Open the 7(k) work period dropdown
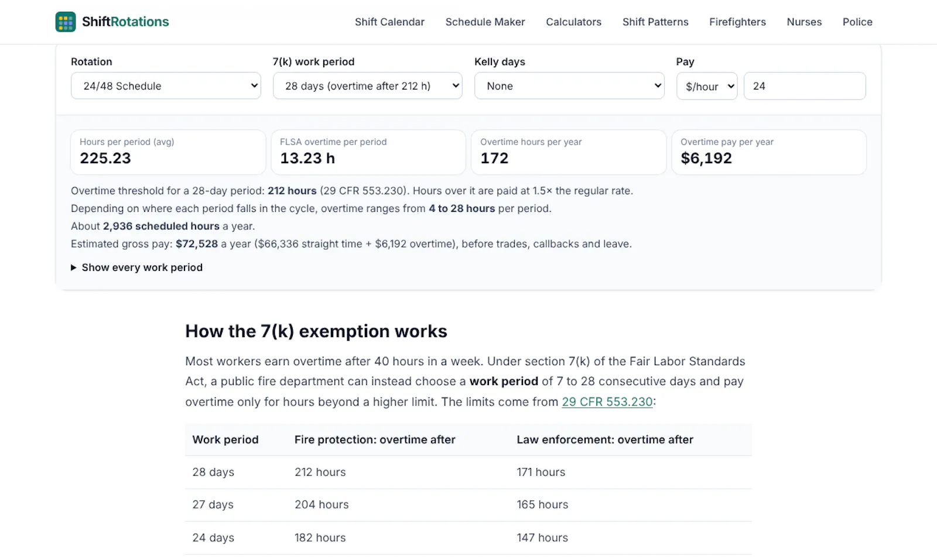This screenshot has height=560, width=937. 367,86
